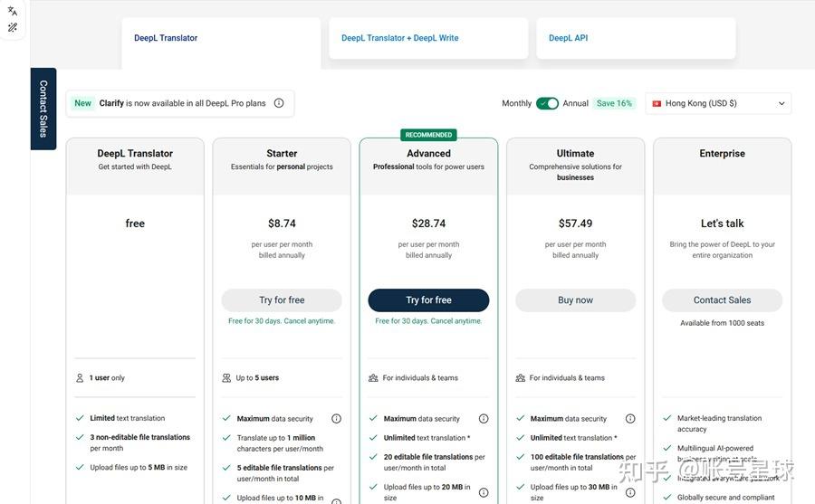Click the translate language icon
Screen dimensions: 815x504
coord(13,11)
